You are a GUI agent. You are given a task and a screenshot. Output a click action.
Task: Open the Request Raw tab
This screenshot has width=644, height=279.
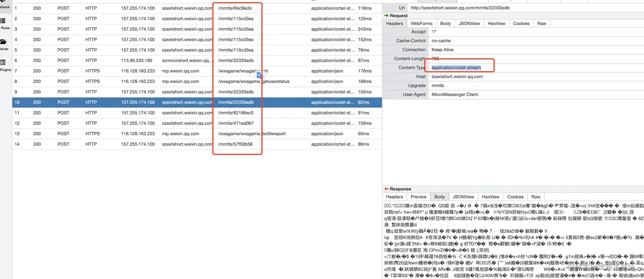542,23
